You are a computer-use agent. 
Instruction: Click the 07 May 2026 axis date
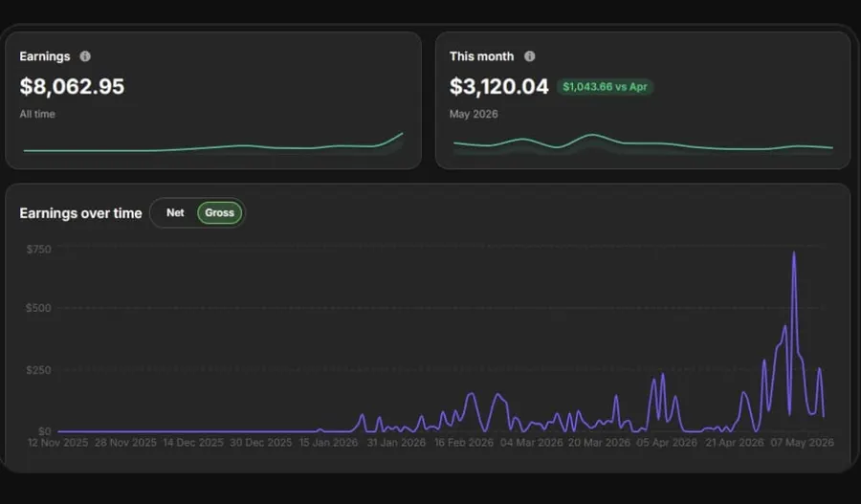pyautogui.click(x=803, y=443)
